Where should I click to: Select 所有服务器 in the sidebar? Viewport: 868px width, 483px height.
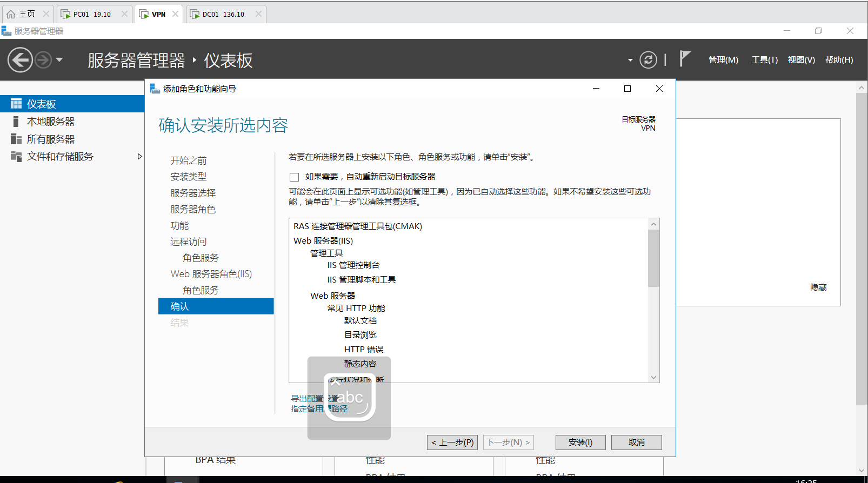[51, 139]
